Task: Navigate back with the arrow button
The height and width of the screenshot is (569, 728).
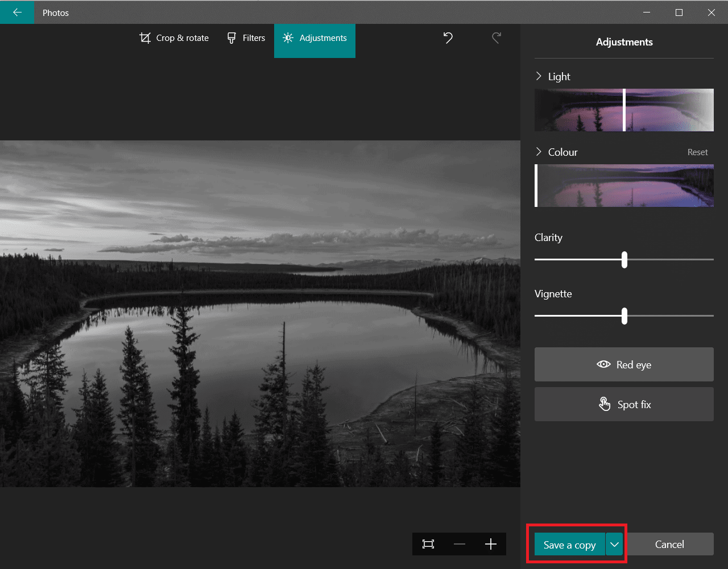Action: pos(17,12)
